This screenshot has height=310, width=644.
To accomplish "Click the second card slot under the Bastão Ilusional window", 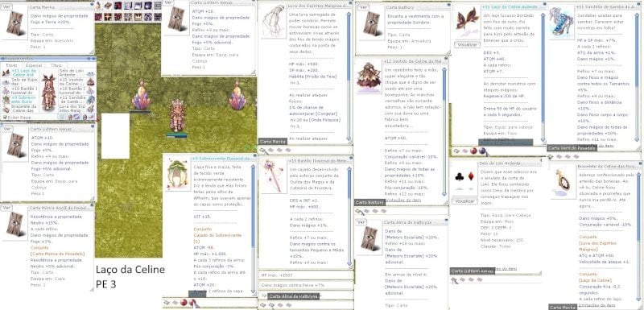I will click(271, 305).
